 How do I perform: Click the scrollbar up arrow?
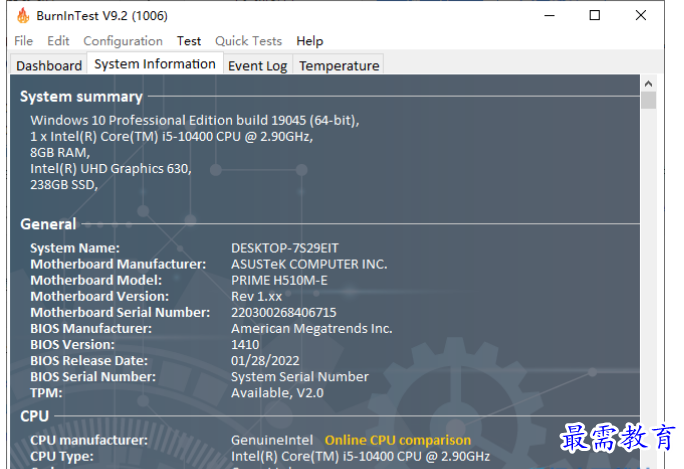click(x=648, y=83)
